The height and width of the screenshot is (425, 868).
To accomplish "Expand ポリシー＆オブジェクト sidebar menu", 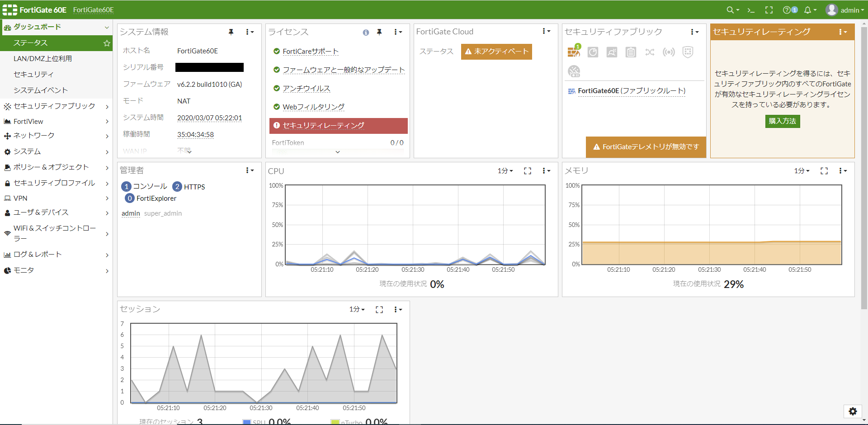I will tap(56, 167).
